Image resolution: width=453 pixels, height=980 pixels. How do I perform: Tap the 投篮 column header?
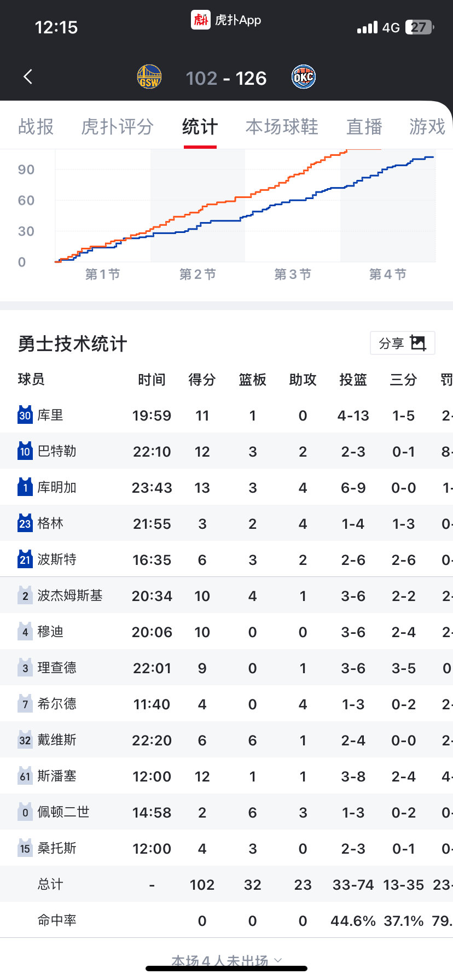pos(353,380)
